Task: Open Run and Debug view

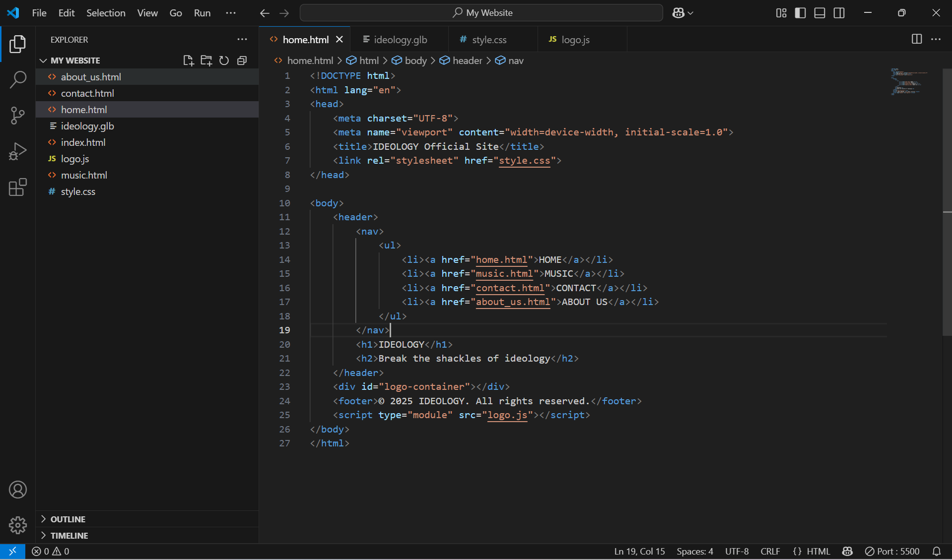Action: 17,151
